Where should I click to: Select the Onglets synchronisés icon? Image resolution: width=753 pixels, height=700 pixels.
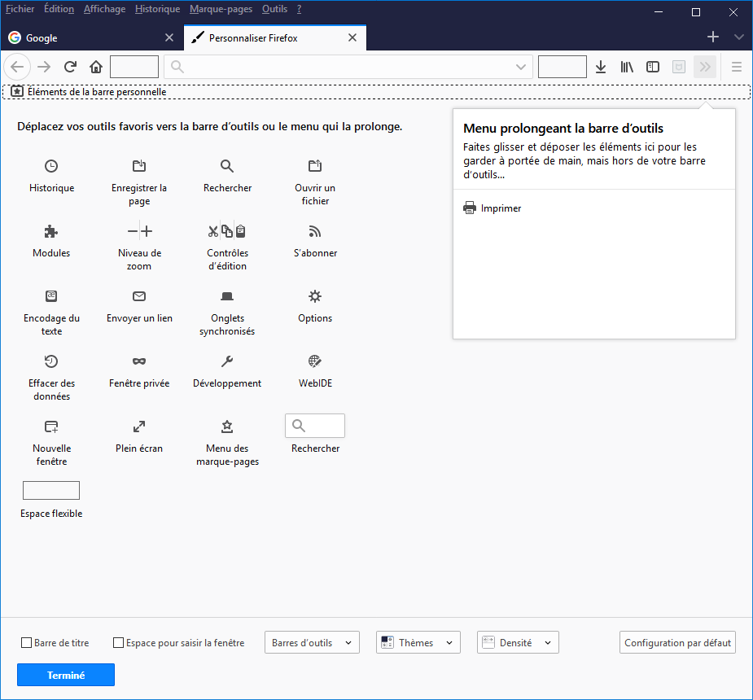227,296
